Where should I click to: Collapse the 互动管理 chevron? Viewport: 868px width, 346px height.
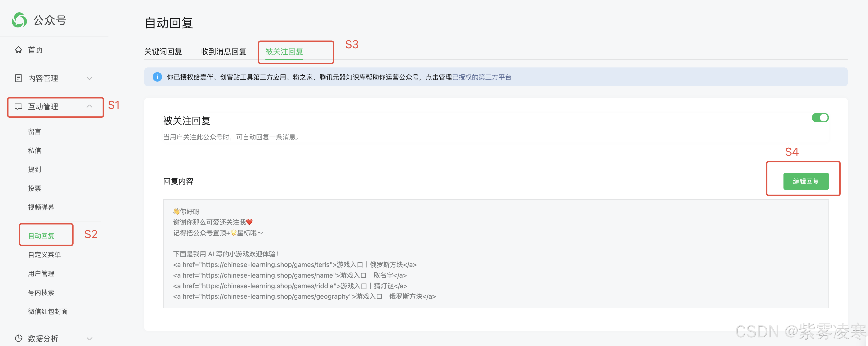89,106
